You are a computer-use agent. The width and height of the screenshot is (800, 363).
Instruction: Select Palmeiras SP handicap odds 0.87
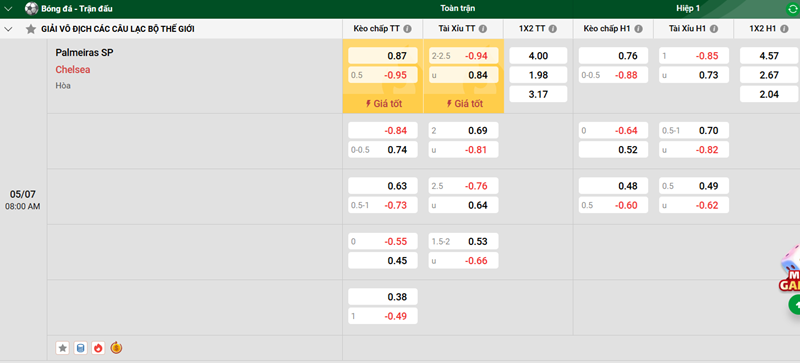pyautogui.click(x=383, y=56)
